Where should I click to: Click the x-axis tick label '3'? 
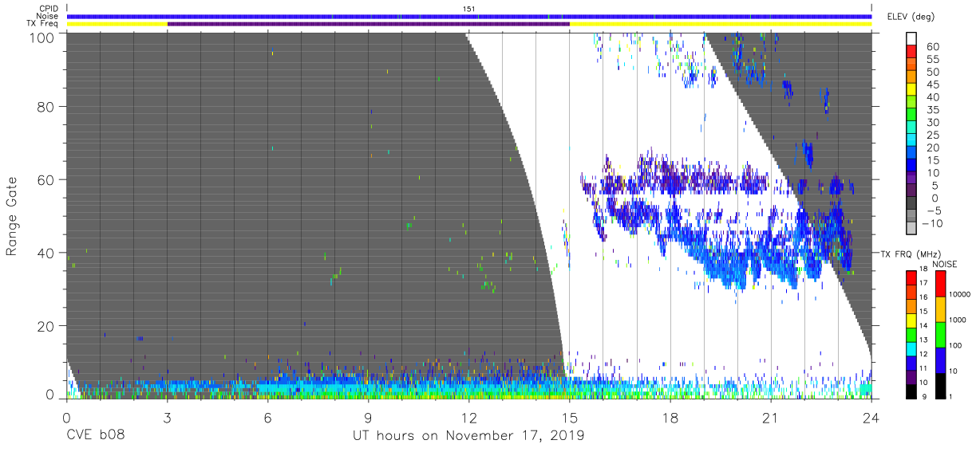[x=167, y=419]
